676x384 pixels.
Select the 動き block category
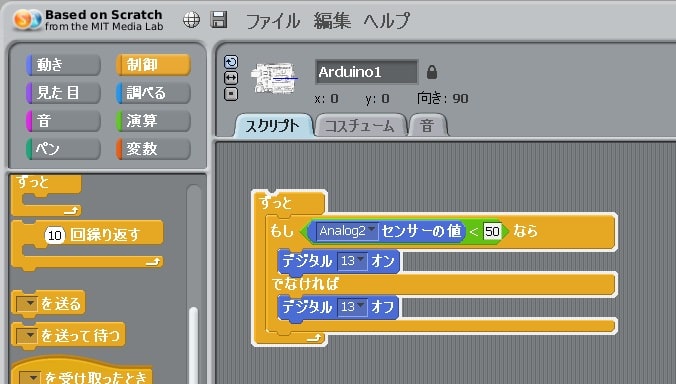pyautogui.click(x=63, y=65)
